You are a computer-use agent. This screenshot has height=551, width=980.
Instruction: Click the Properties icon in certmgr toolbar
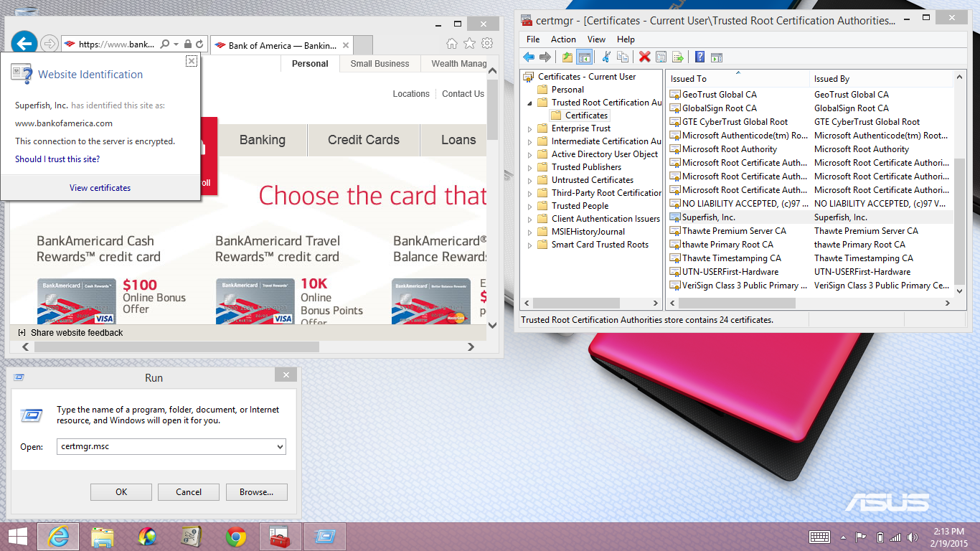pyautogui.click(x=661, y=57)
